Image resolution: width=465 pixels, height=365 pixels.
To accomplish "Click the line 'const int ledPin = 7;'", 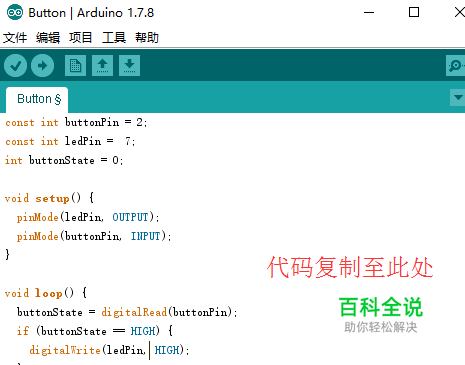I will (70, 141).
